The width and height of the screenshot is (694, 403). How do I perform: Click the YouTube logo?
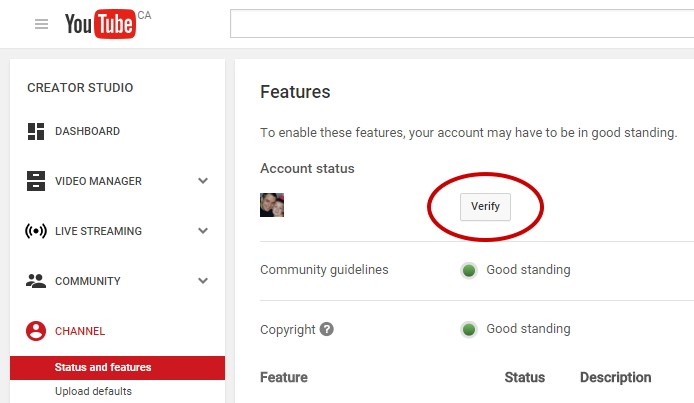pos(100,23)
